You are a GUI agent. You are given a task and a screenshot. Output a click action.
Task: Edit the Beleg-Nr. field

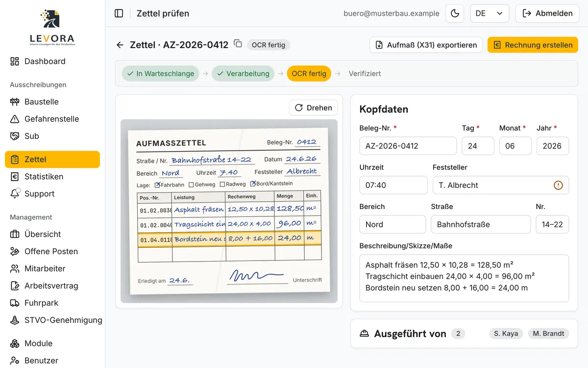pyautogui.click(x=408, y=146)
